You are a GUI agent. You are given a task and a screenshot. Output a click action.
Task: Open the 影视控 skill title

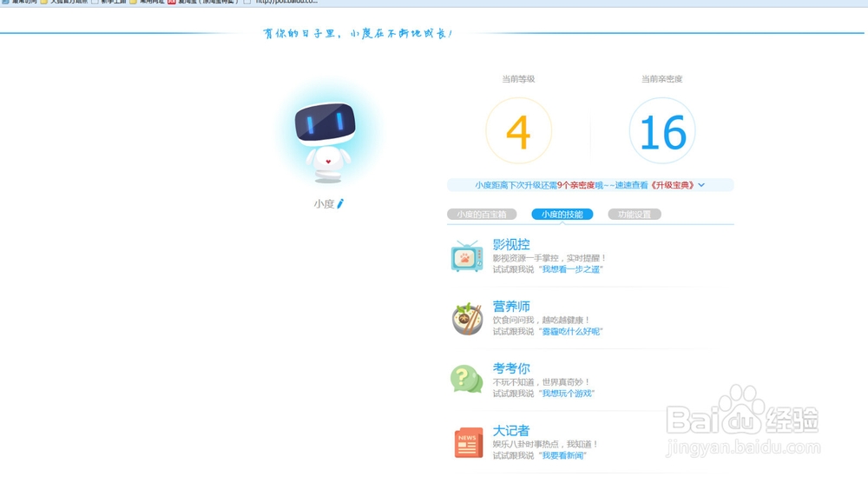point(511,244)
